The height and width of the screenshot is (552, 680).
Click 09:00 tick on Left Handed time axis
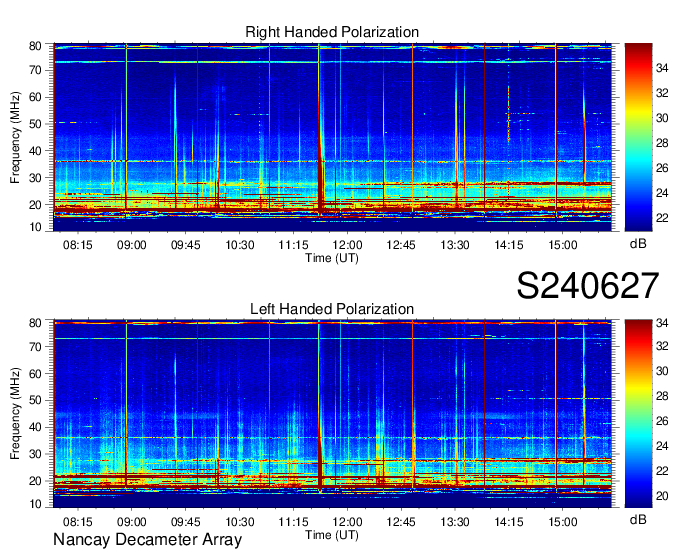[x=131, y=522]
